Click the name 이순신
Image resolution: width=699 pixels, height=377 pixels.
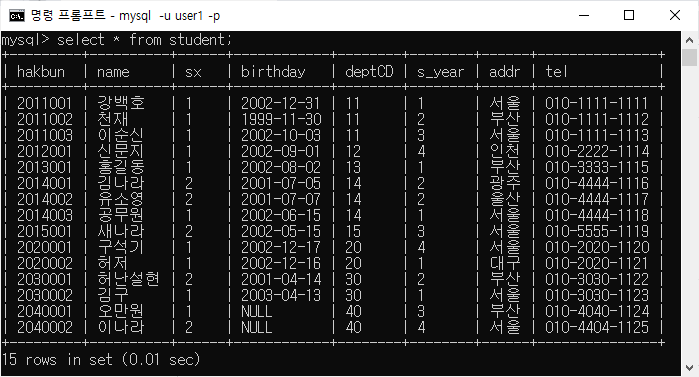(x=121, y=135)
